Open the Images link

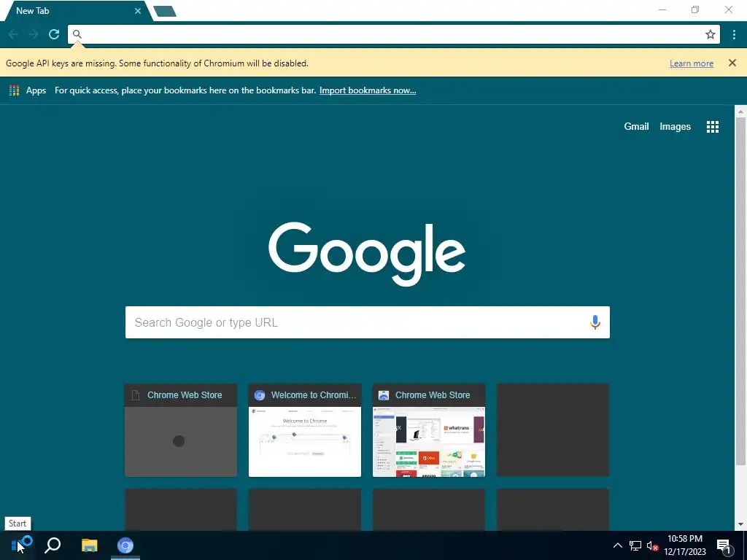click(675, 127)
